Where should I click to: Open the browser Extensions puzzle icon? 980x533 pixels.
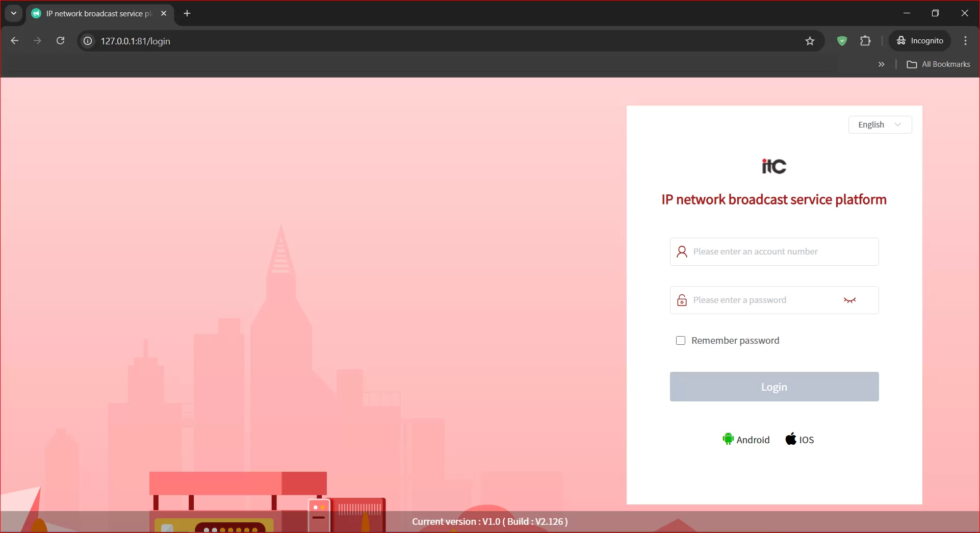click(x=865, y=41)
